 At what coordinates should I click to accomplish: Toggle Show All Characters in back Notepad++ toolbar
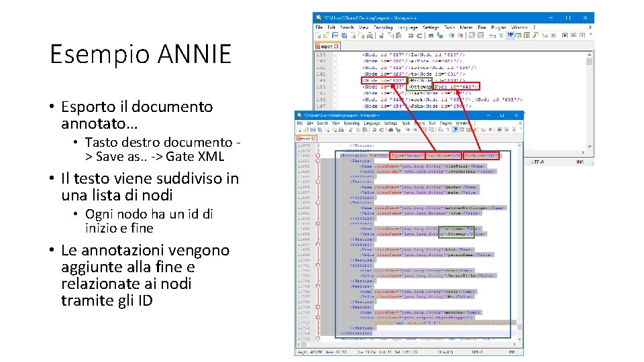click(x=500, y=36)
